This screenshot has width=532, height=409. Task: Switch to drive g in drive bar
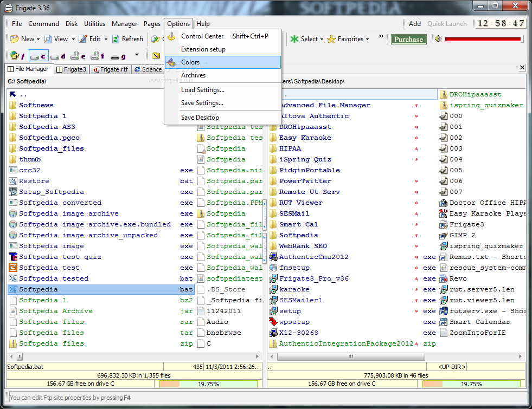118,56
